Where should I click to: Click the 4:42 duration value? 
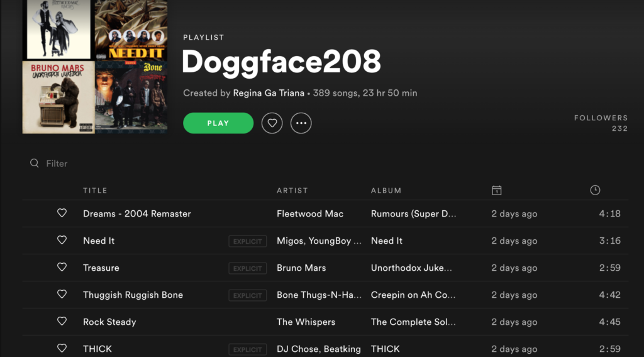609,295
